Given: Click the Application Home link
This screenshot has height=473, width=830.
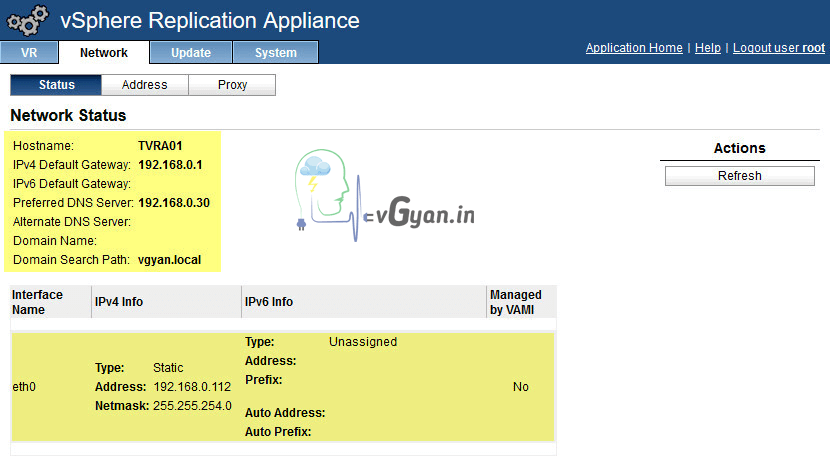Looking at the screenshot, I should click(634, 48).
